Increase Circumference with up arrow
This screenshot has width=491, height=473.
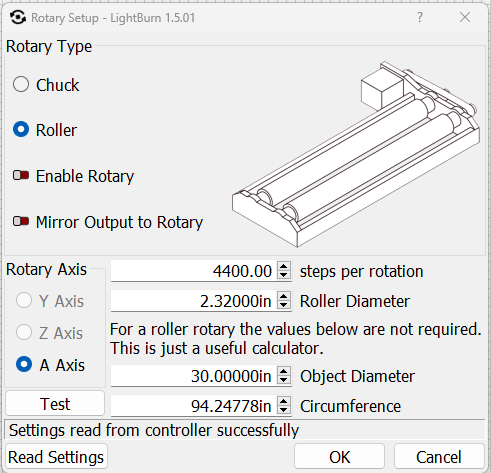284,401
